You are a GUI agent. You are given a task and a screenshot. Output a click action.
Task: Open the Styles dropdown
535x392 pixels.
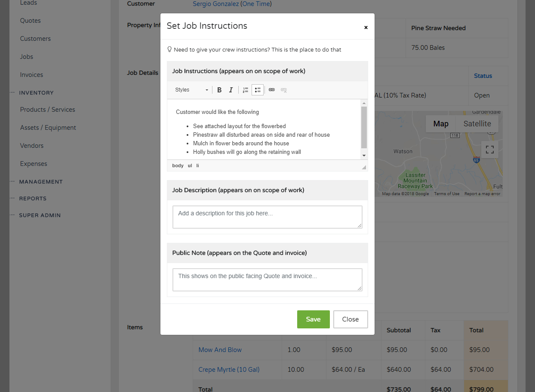tap(191, 90)
